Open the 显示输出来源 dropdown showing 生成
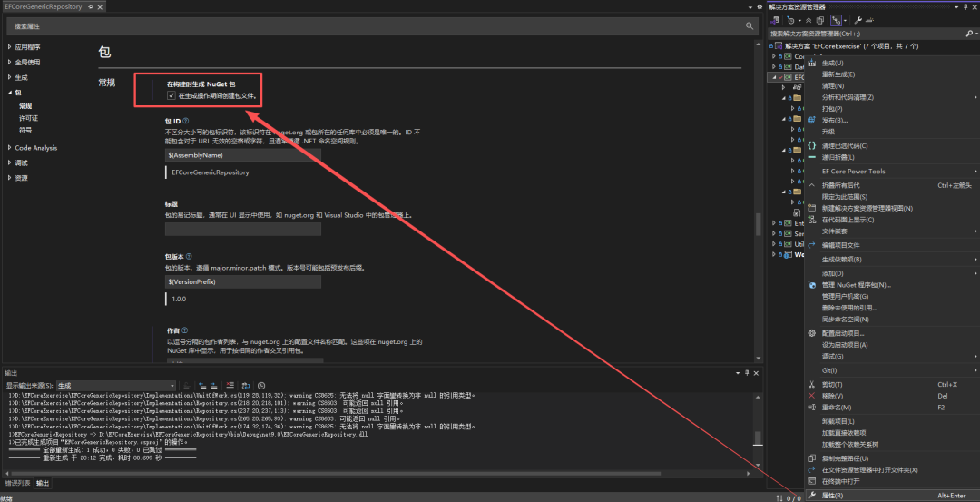Screen dimensions: 980x502 116,386
